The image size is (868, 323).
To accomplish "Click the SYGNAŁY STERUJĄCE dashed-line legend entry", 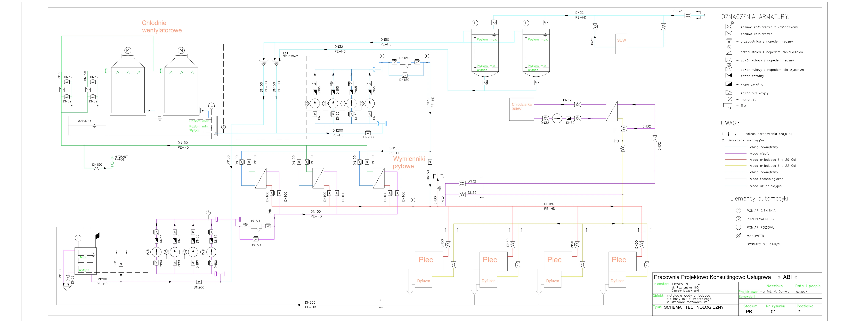I will point(738,244).
